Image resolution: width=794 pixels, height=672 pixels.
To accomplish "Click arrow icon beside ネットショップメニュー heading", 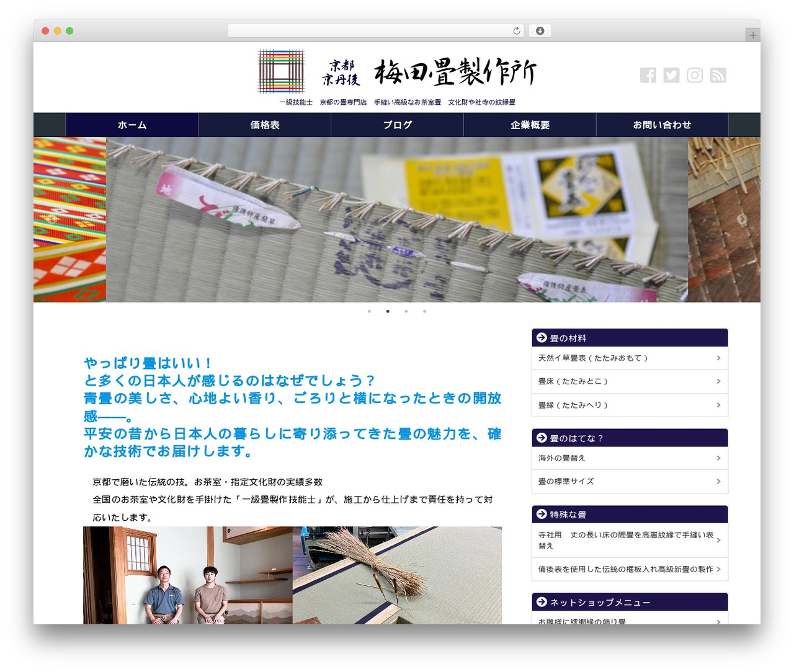I will (x=542, y=602).
